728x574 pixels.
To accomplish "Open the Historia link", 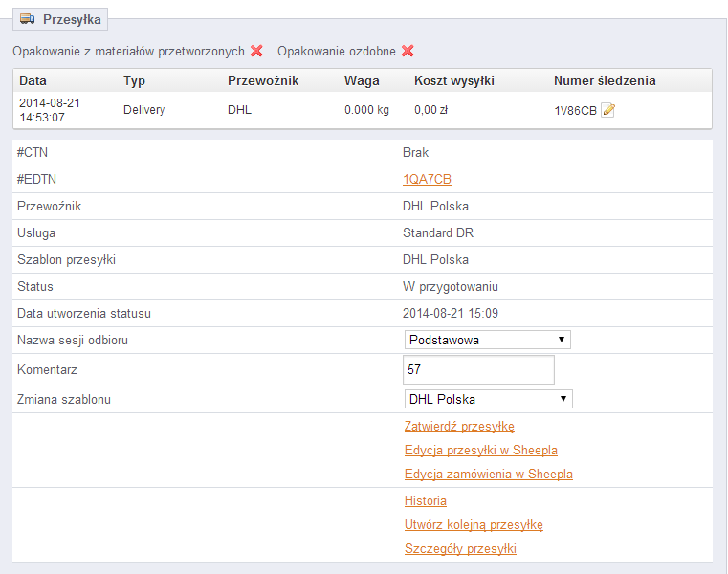I will pos(426,500).
